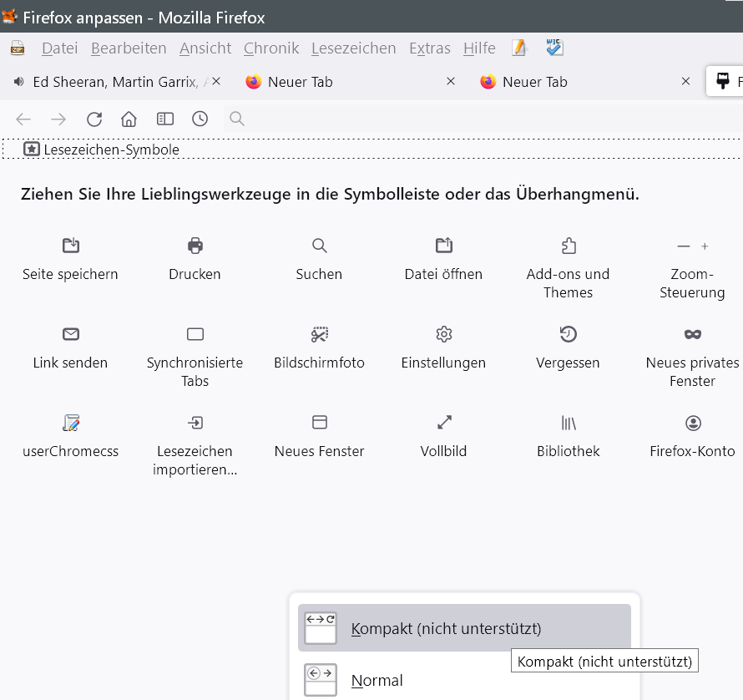Click the Neues privates Fenster mask icon

pos(692,334)
